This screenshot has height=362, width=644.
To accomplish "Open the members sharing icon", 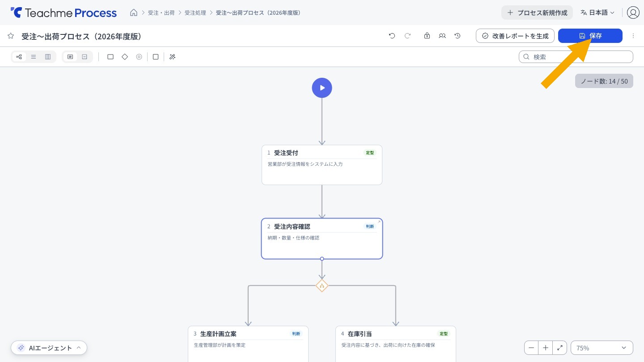I will [x=442, y=36].
